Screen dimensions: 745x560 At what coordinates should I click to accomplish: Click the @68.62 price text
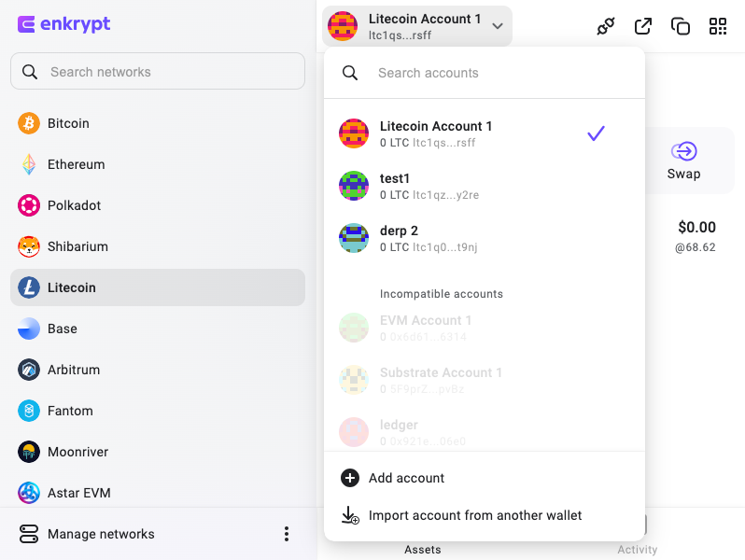point(696,247)
